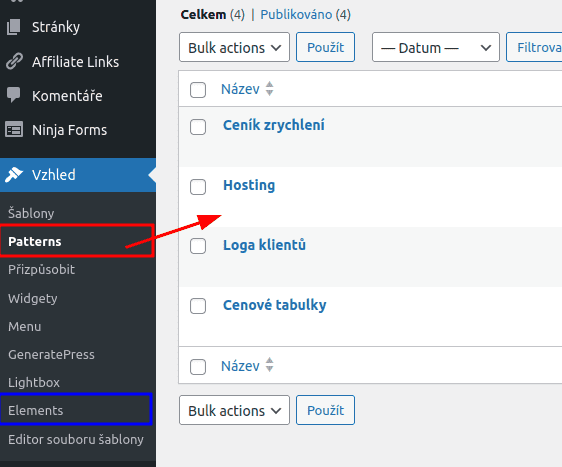This screenshot has height=467, width=562.
Task: Check the Hosting row checkbox
Action: pos(198,187)
